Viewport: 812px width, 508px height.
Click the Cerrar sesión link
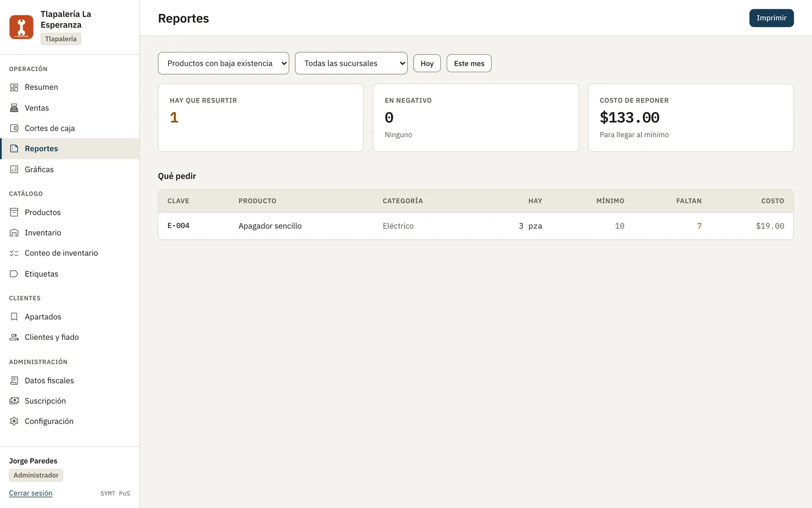30,493
